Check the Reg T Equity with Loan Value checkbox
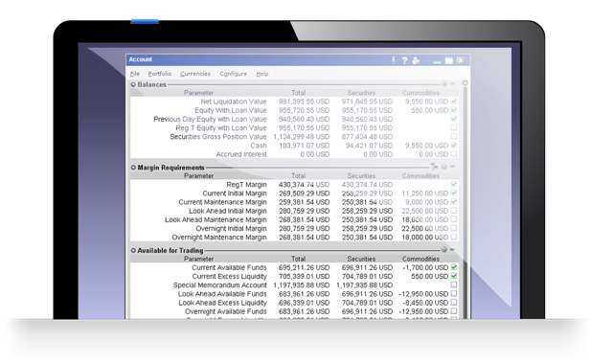This screenshot has height=364, width=591. [x=454, y=127]
